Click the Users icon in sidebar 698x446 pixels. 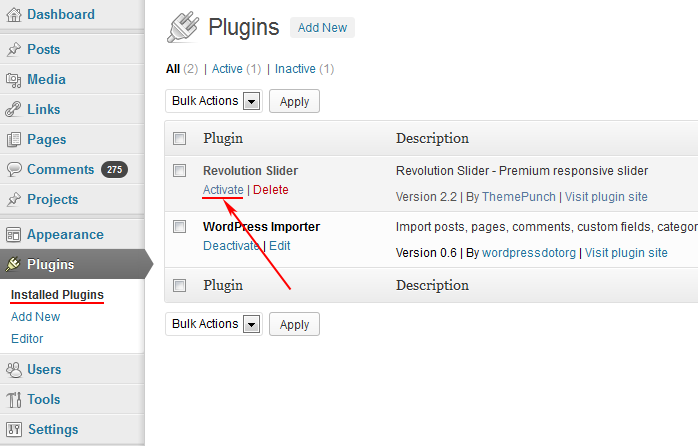click(x=14, y=370)
